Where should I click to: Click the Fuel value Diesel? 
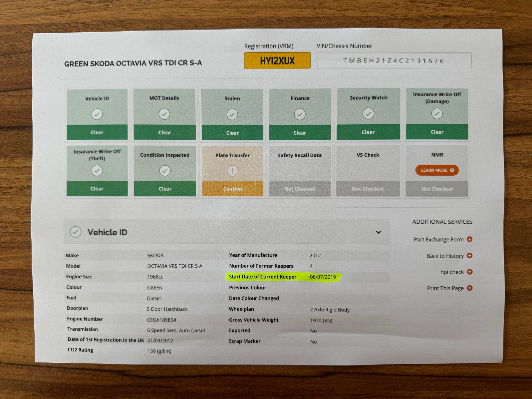click(154, 298)
